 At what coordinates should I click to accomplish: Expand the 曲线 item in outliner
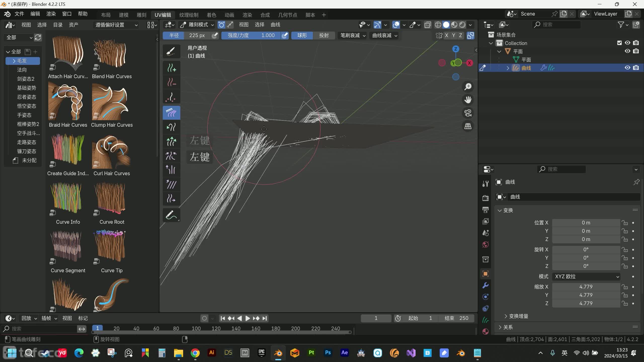(508, 68)
